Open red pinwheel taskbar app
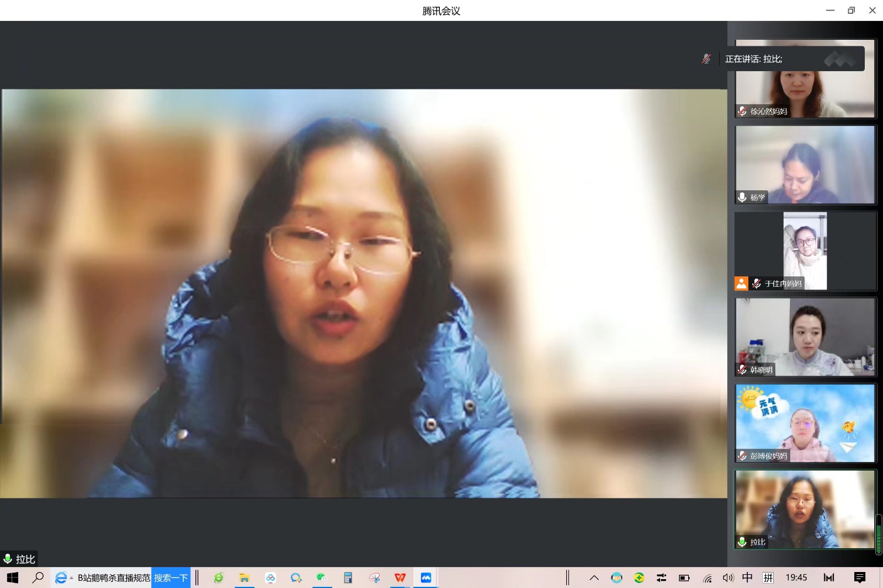Screen dimensions: 883x588 coord(374,578)
